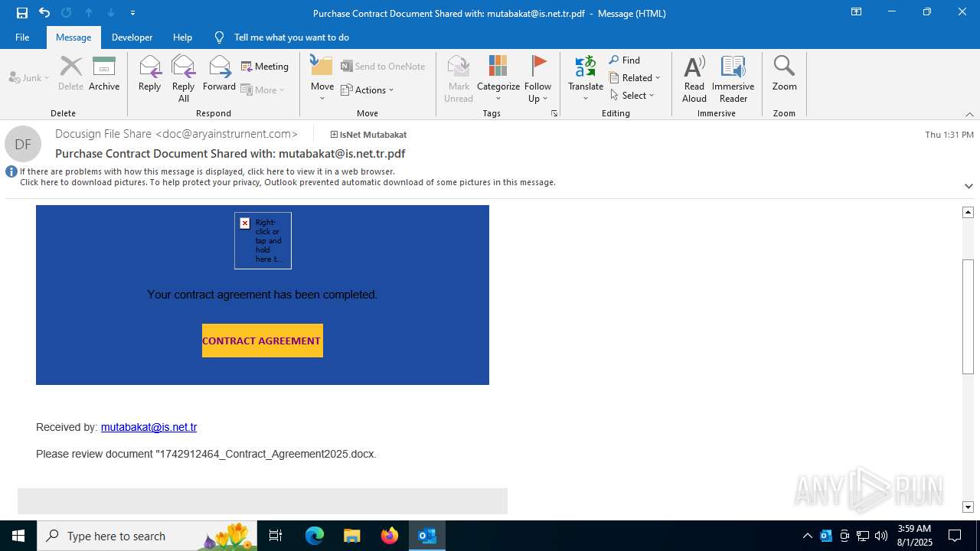Open Task View on the taskbar

tap(276, 536)
